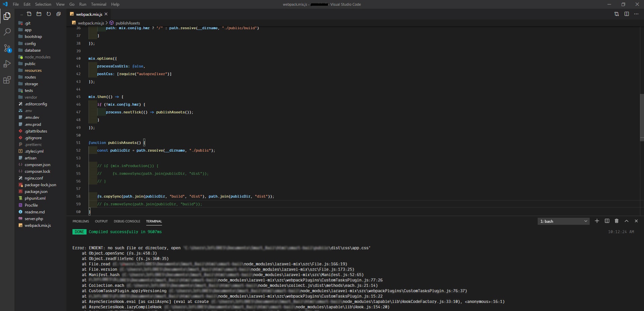Screen dimensions: 644x311
Task: Open publishAseets from the breadcrumb
Action: [127, 23]
